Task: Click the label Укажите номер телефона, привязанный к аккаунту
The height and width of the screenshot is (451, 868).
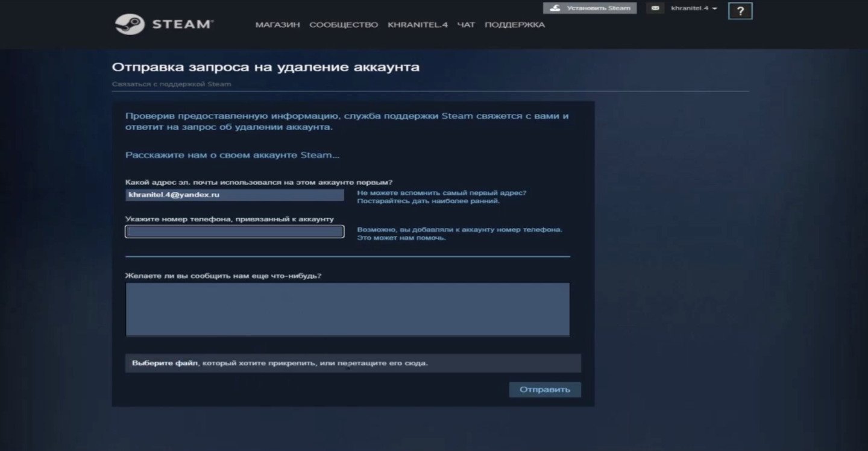Action: (x=230, y=219)
